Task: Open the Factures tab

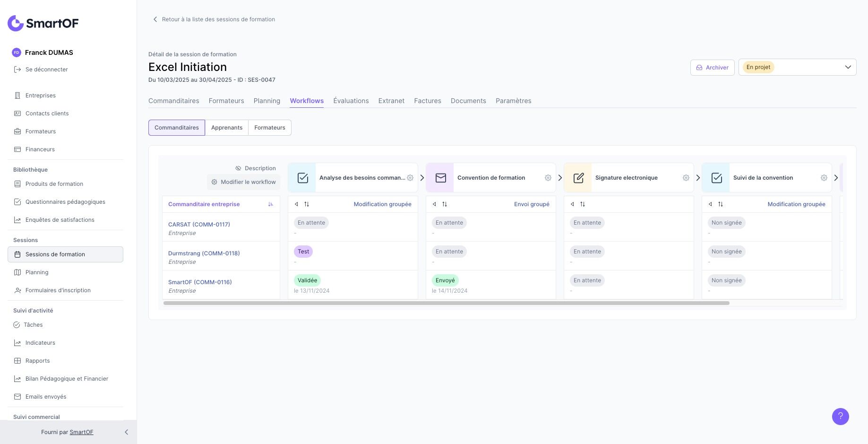Action: point(428,101)
